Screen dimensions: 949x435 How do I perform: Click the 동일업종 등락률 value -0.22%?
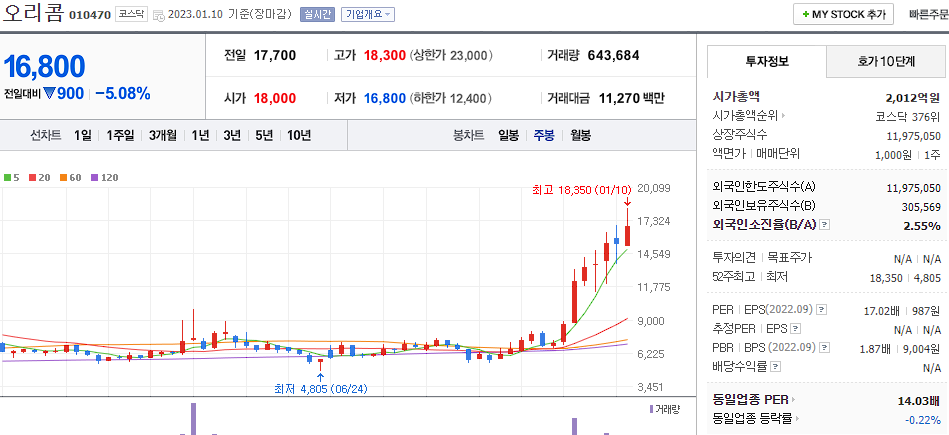click(922, 419)
